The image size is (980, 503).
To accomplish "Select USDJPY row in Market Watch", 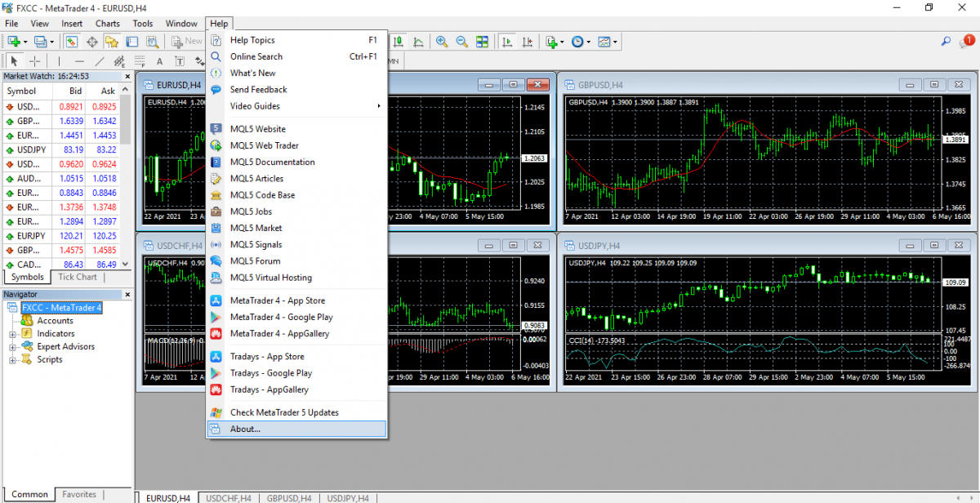I will (61, 149).
